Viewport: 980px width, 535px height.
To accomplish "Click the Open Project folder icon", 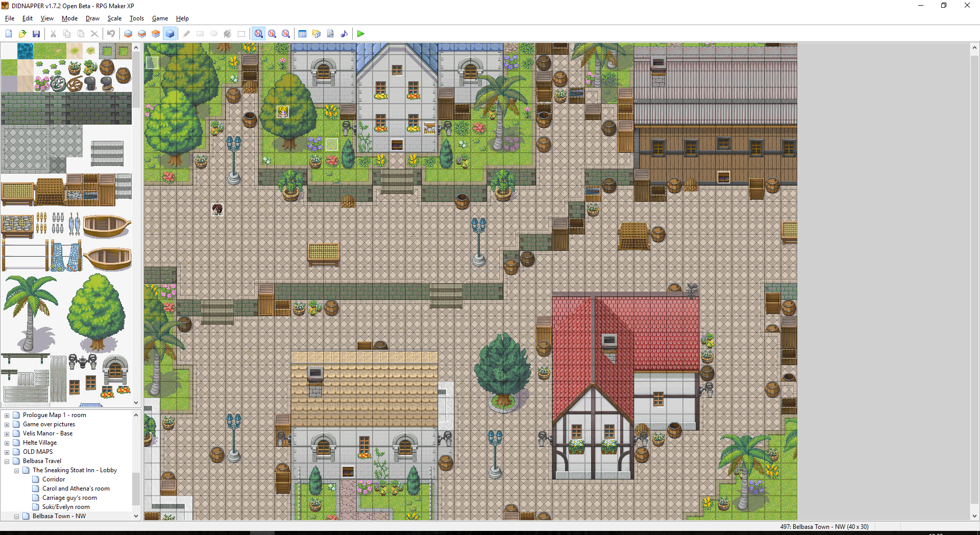I will click(22, 34).
